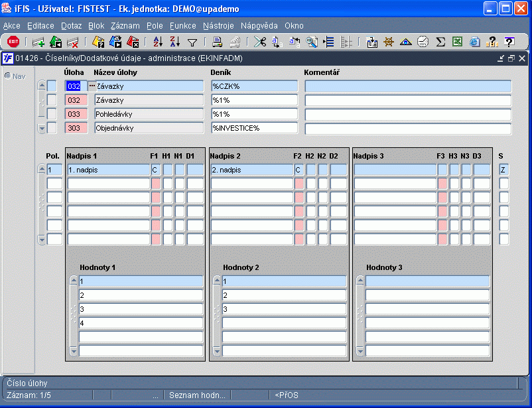Click the scissors cut icon
The height and width of the screenshot is (408, 532).
(x=260, y=42)
